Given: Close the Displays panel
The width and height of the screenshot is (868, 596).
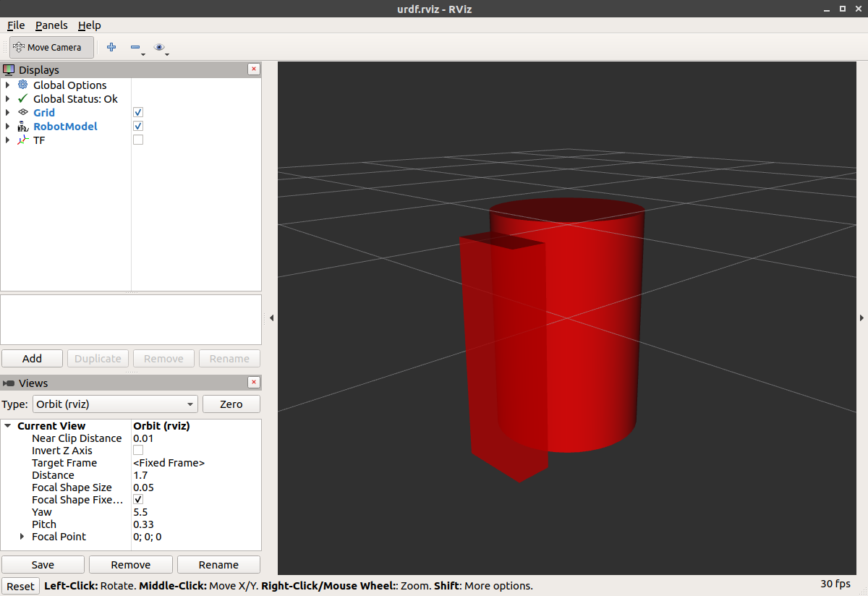Looking at the screenshot, I should [253, 69].
